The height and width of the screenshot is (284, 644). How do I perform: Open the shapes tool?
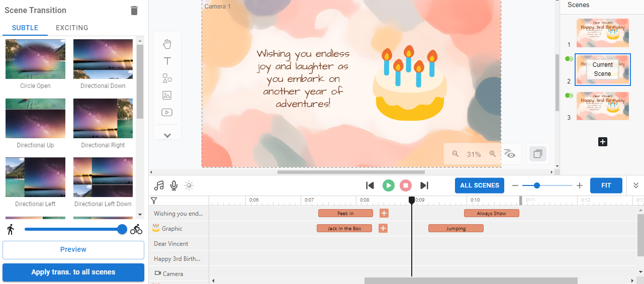(167, 78)
